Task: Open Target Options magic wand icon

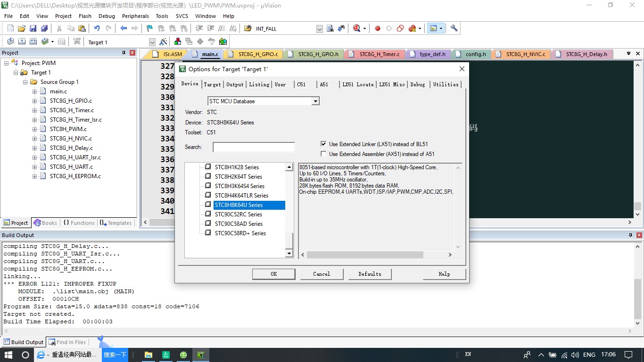Action: [163, 42]
